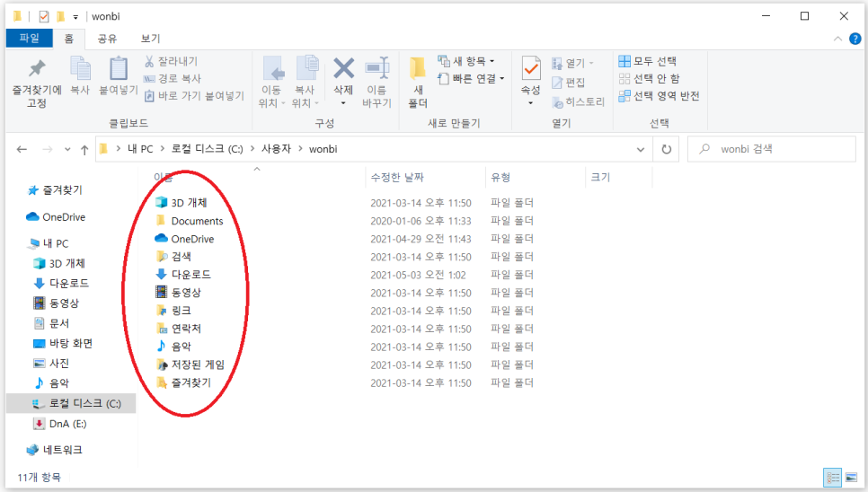Image resolution: width=868 pixels, height=492 pixels.
Task: Click the wonbi 검색 search field
Action: 772,149
